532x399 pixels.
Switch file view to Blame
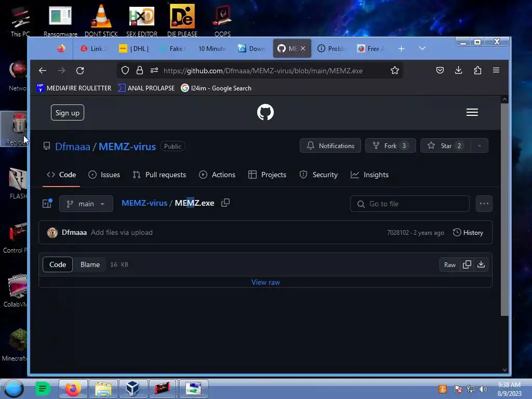(x=90, y=264)
